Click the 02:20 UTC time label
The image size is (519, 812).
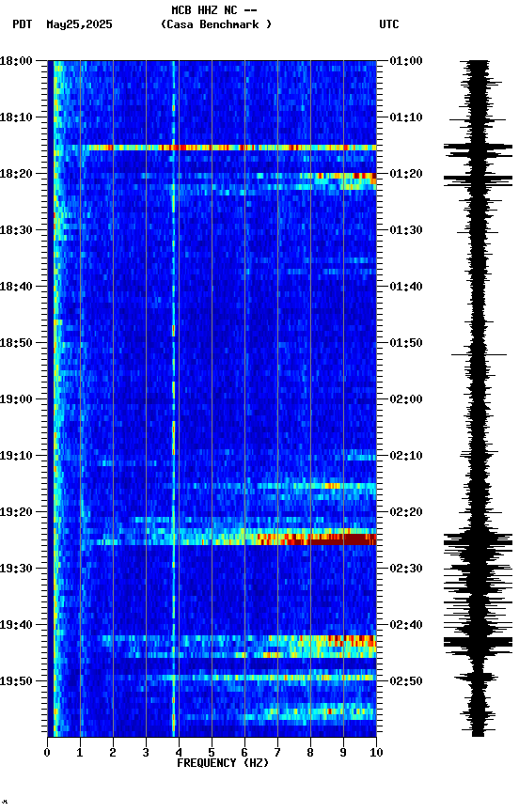406,513
